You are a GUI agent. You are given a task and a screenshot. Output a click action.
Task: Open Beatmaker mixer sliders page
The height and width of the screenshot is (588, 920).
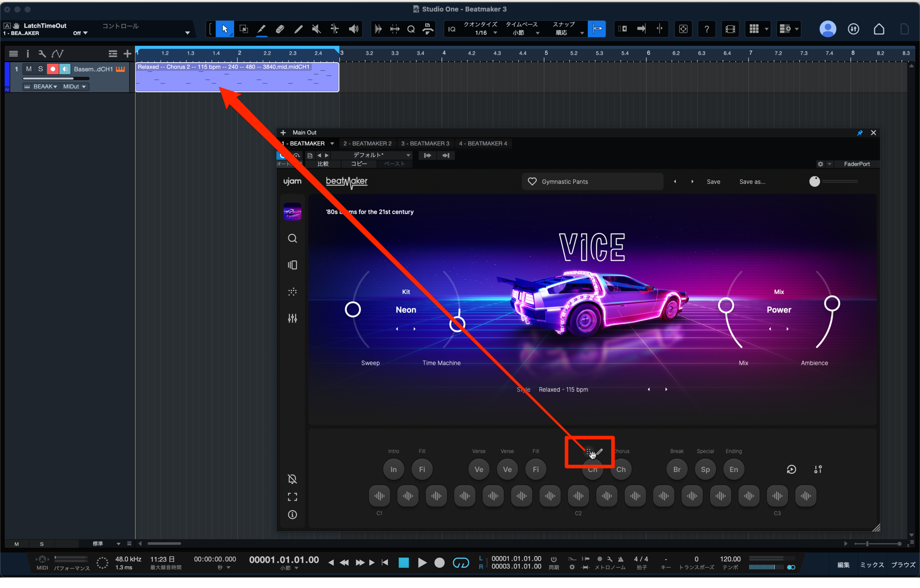click(x=292, y=318)
